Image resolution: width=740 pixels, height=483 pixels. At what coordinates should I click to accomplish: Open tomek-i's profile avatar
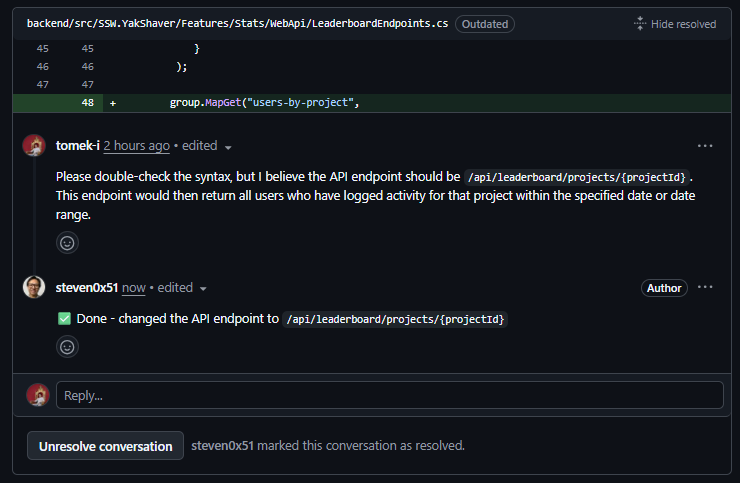34,146
